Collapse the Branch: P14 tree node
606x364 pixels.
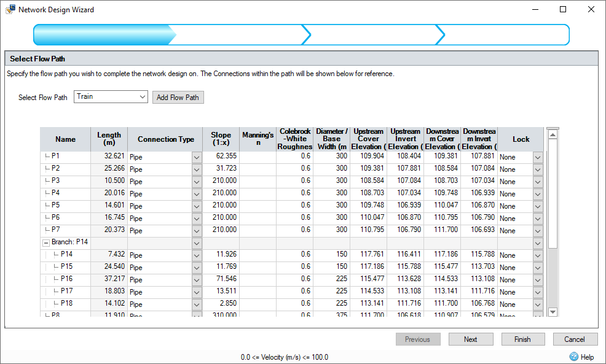click(46, 243)
